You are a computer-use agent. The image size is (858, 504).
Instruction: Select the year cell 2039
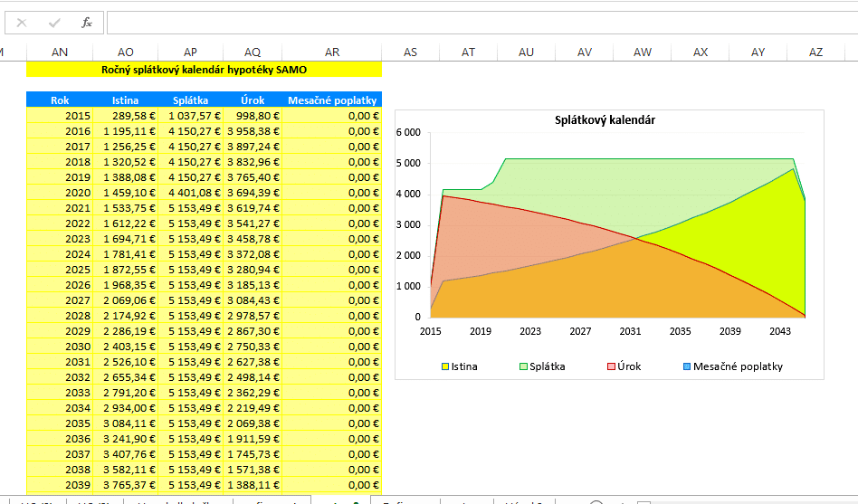(x=60, y=485)
